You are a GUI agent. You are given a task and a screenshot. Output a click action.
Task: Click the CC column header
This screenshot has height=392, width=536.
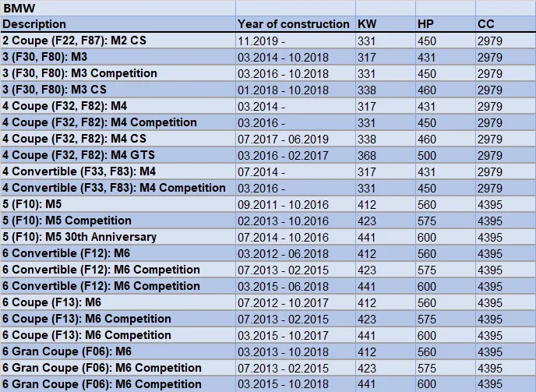point(506,24)
